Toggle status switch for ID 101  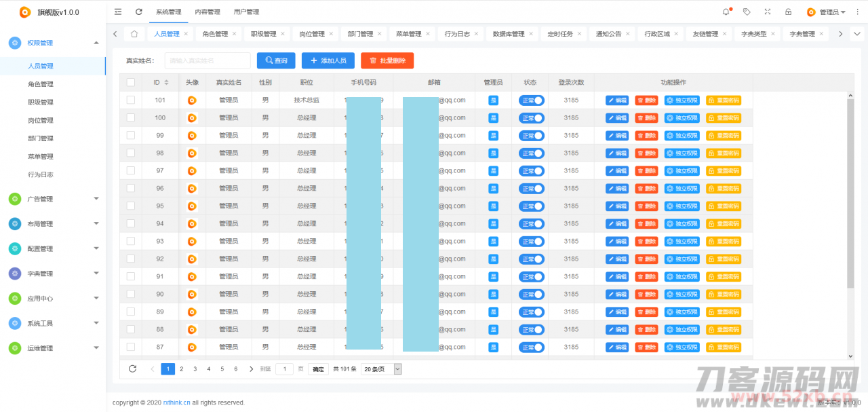click(532, 100)
